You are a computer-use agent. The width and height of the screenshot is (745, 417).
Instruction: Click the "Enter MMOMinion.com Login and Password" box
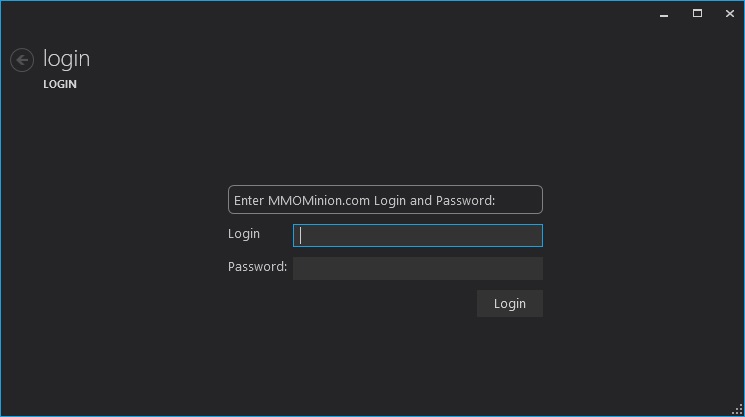[385, 200]
